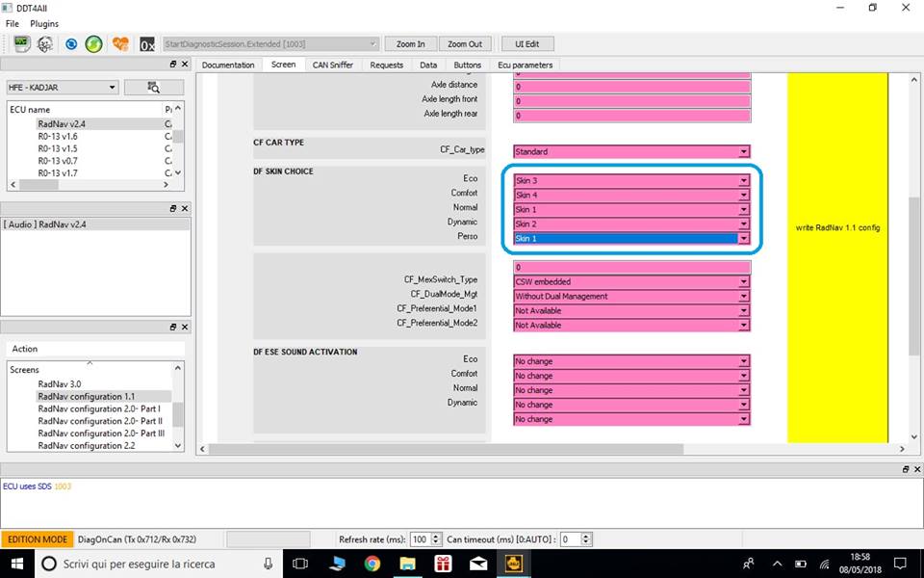Close the Audio RadNav v2.4 panel
The width and height of the screenshot is (924, 578).
click(x=185, y=208)
